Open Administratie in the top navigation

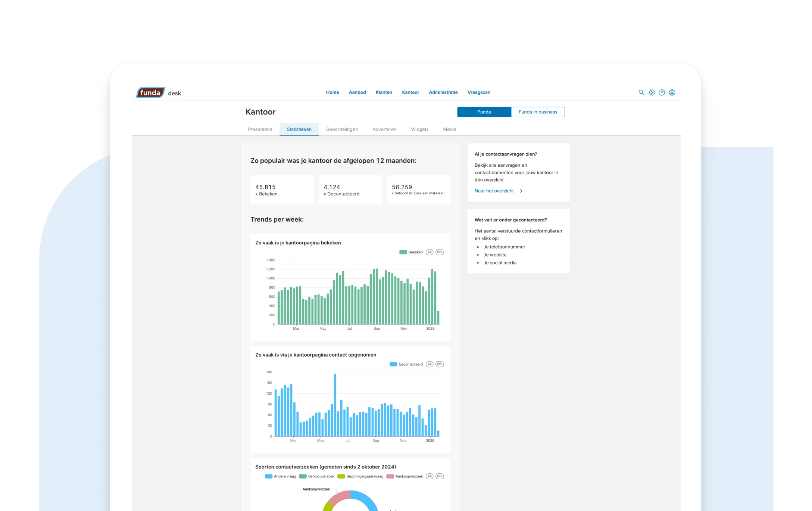coord(443,93)
